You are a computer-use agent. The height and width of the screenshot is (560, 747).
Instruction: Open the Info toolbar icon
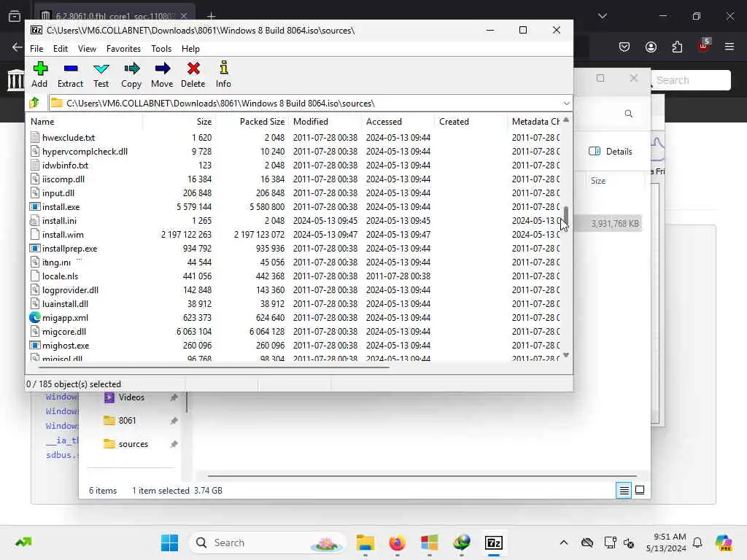tap(223, 68)
